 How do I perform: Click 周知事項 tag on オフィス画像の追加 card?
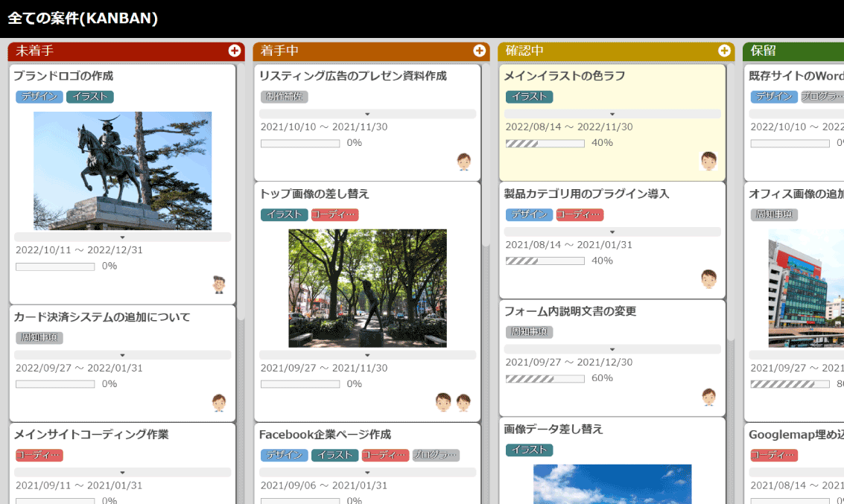[x=774, y=214]
